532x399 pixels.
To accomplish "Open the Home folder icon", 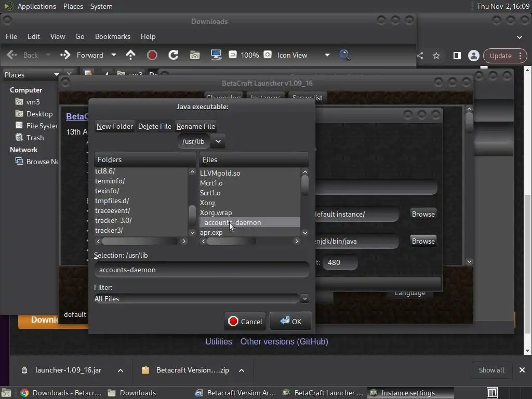I will (x=195, y=55).
